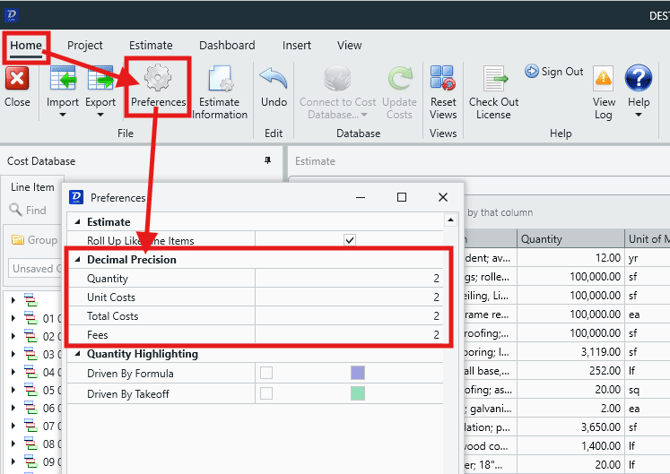670x474 pixels.
Task: Open Preferences gear icon in ribbon
Action: pos(158,80)
